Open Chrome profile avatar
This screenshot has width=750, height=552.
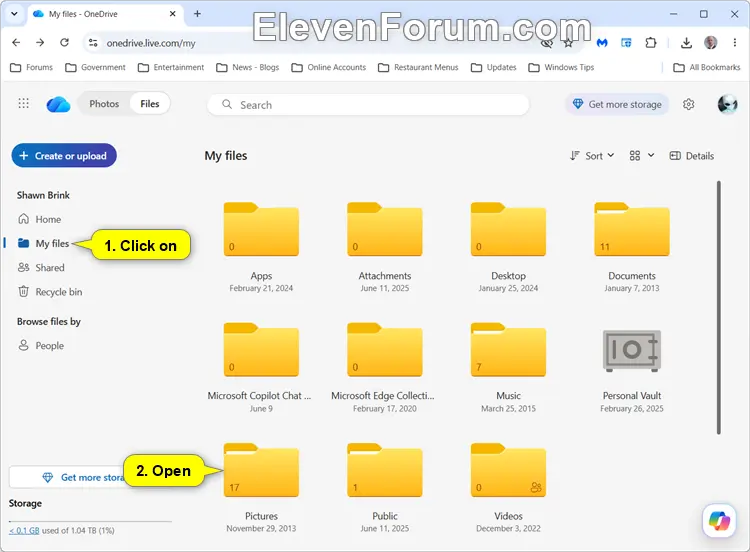pos(710,43)
